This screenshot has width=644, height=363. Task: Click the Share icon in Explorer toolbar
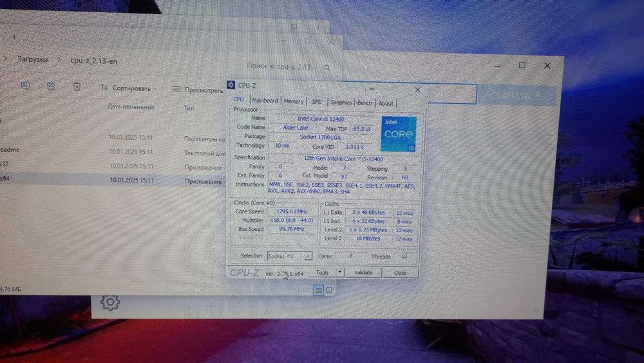click(51, 86)
